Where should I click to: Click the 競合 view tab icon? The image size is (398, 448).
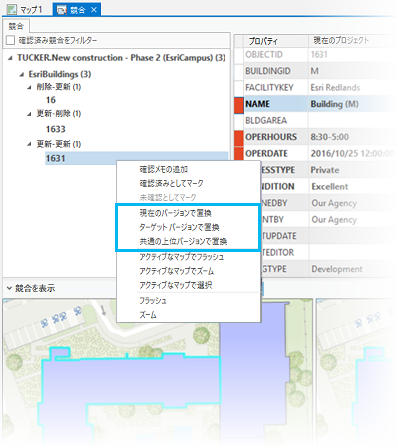pos(62,10)
